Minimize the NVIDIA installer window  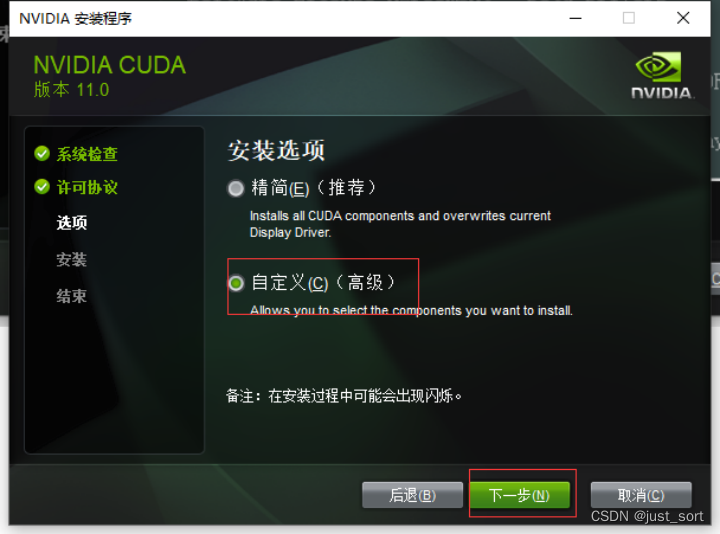coord(575,18)
